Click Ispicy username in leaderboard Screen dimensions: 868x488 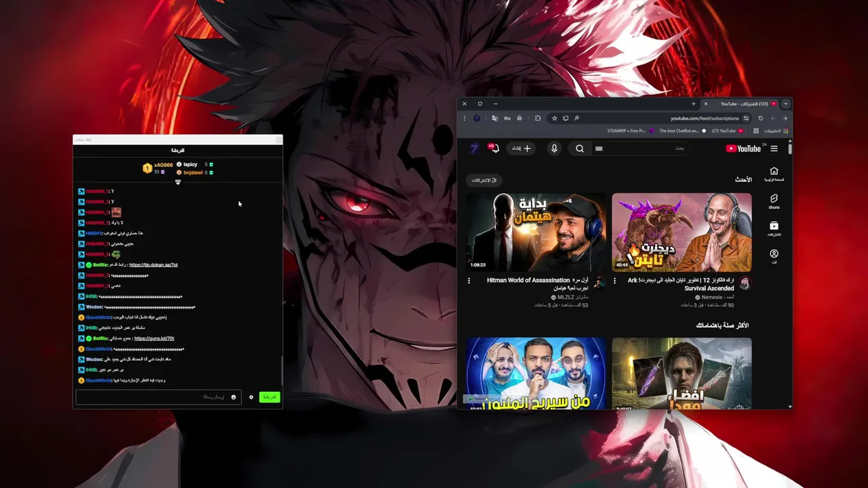pyautogui.click(x=190, y=165)
